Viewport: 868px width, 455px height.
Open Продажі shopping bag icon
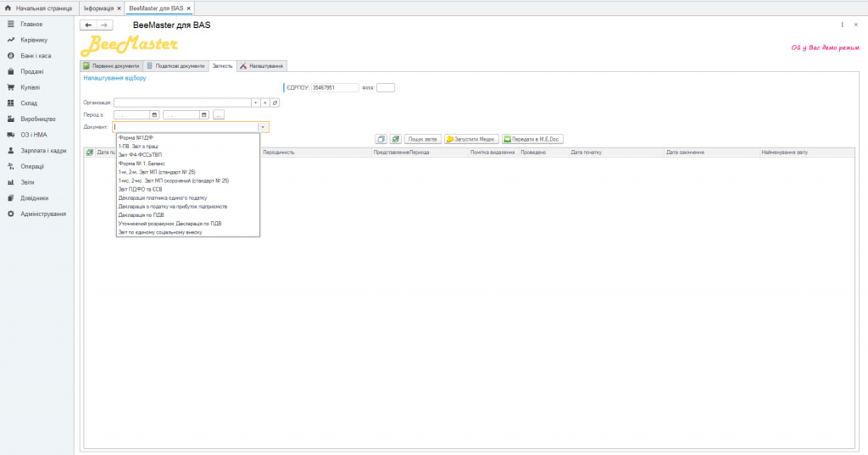(x=10, y=71)
